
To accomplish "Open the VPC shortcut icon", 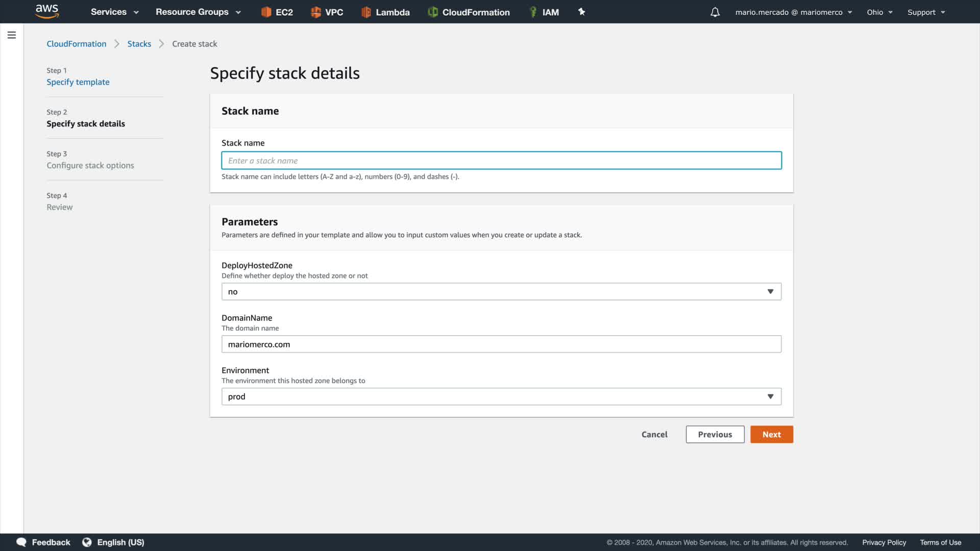I will [316, 12].
